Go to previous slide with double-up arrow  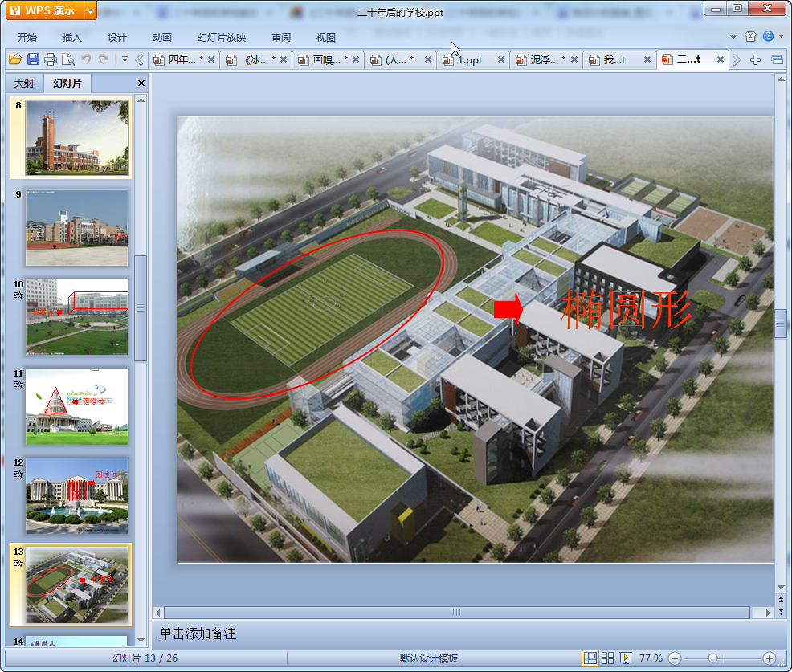point(781,599)
